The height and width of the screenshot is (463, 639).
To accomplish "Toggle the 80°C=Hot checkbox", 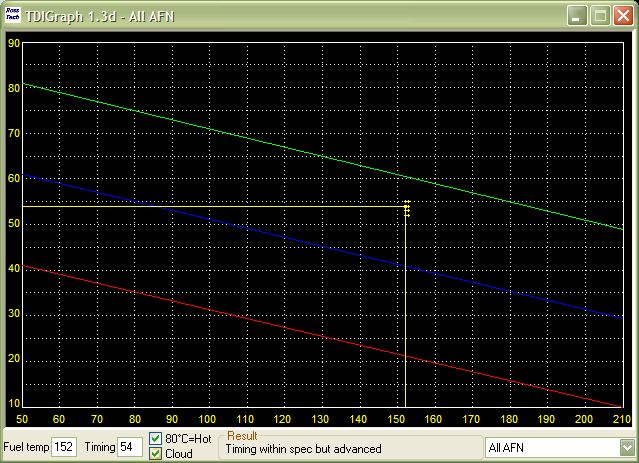I will [x=156, y=439].
